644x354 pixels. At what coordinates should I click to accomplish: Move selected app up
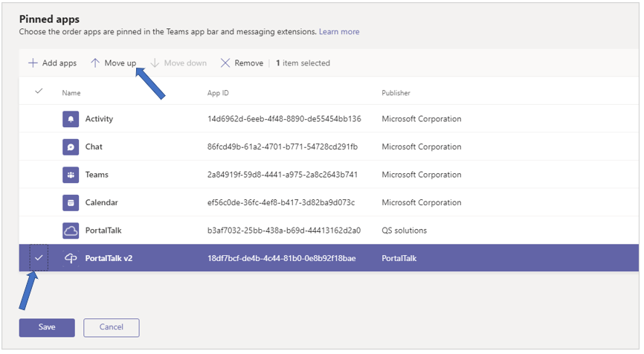[x=113, y=62]
